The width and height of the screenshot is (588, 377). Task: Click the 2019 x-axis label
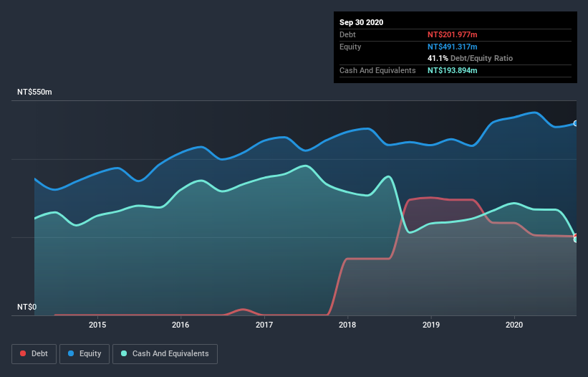(x=431, y=325)
